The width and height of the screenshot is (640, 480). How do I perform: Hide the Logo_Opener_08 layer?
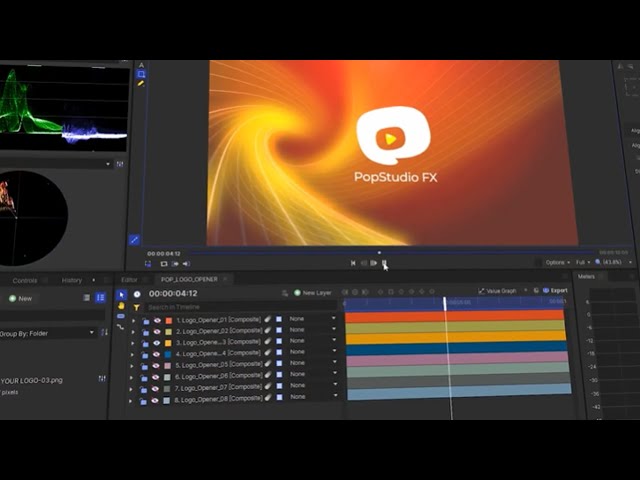(x=154, y=400)
